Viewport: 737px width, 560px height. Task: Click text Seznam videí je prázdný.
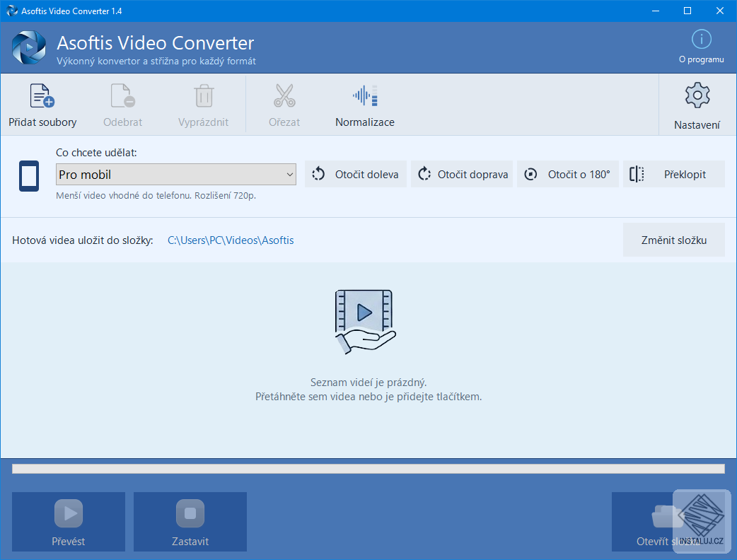368,383
